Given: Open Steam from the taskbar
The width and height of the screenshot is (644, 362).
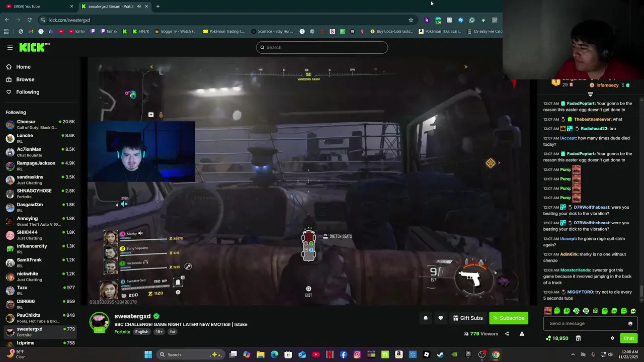Looking at the screenshot, I should point(440,354).
